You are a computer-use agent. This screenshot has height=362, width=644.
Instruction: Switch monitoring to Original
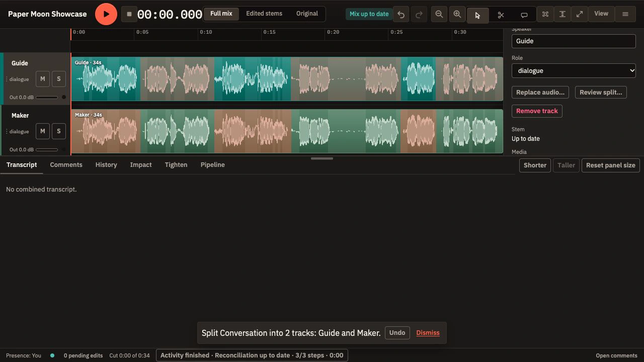(307, 14)
